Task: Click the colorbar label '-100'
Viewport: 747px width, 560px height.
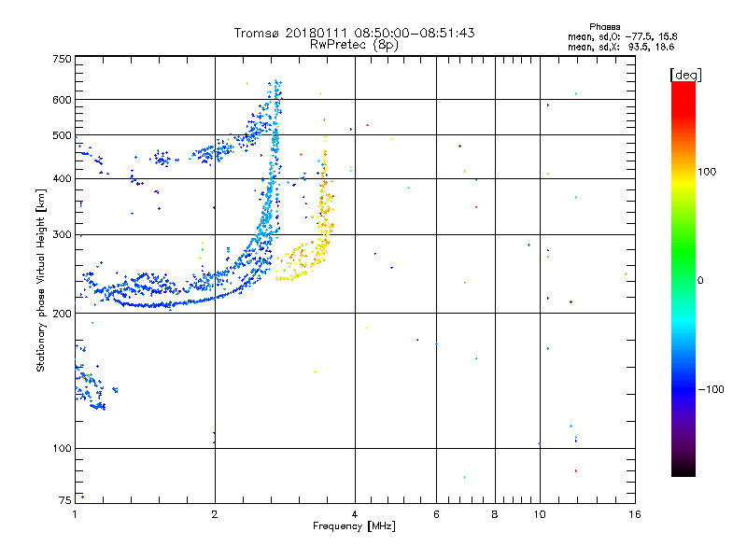Action: point(712,389)
